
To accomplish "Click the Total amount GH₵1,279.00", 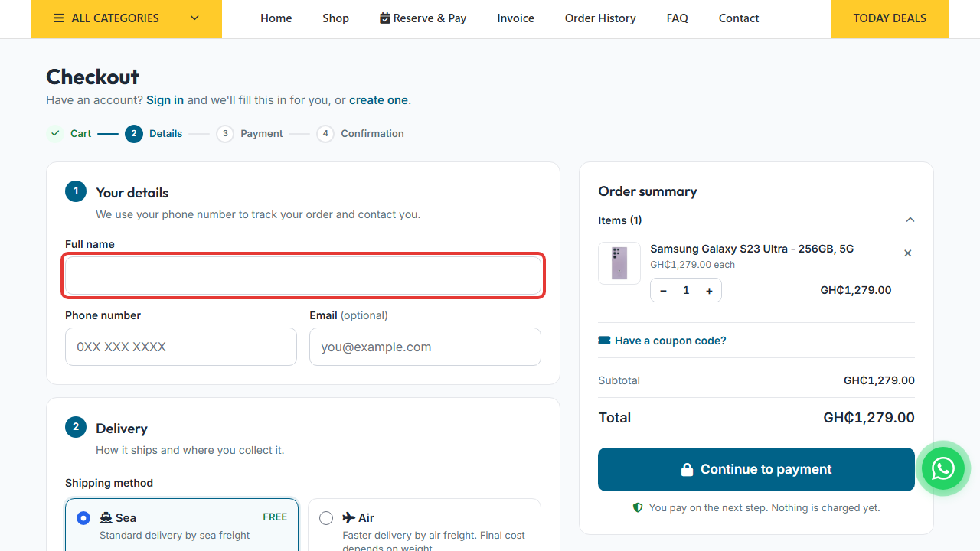I will pos(869,418).
